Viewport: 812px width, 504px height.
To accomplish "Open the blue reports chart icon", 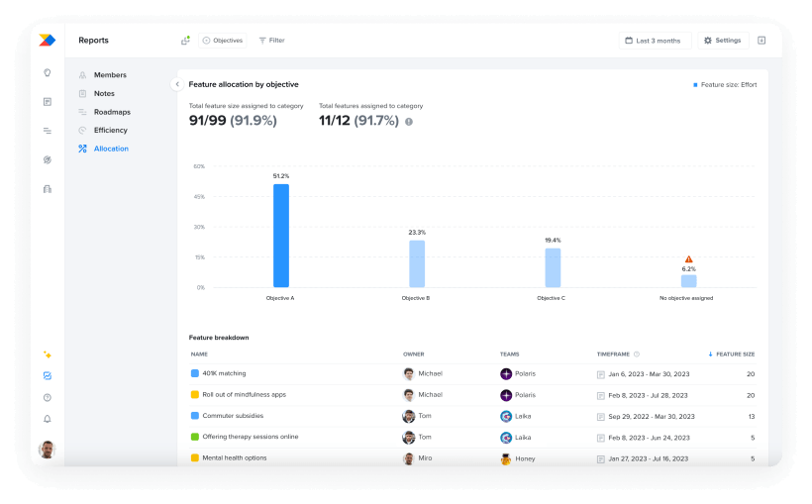I will (x=48, y=375).
